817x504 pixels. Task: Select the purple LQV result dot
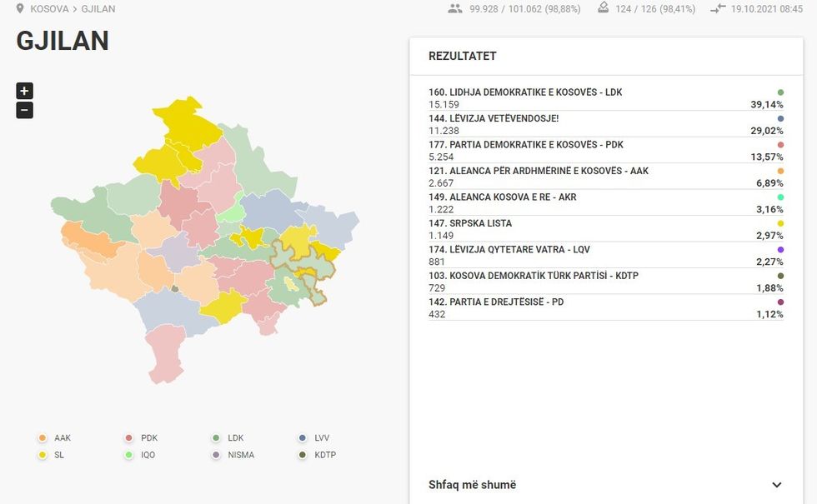pos(779,249)
